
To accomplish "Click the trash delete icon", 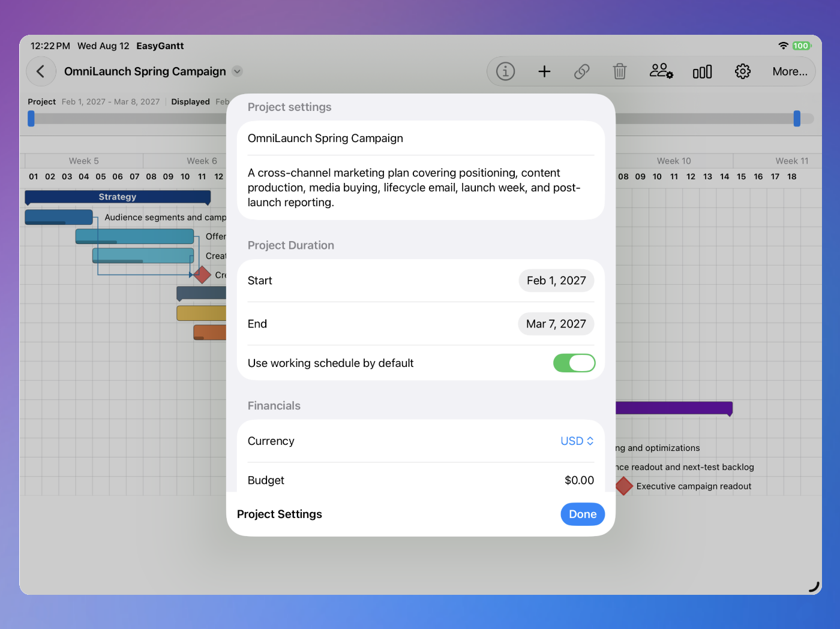I will pyautogui.click(x=620, y=71).
